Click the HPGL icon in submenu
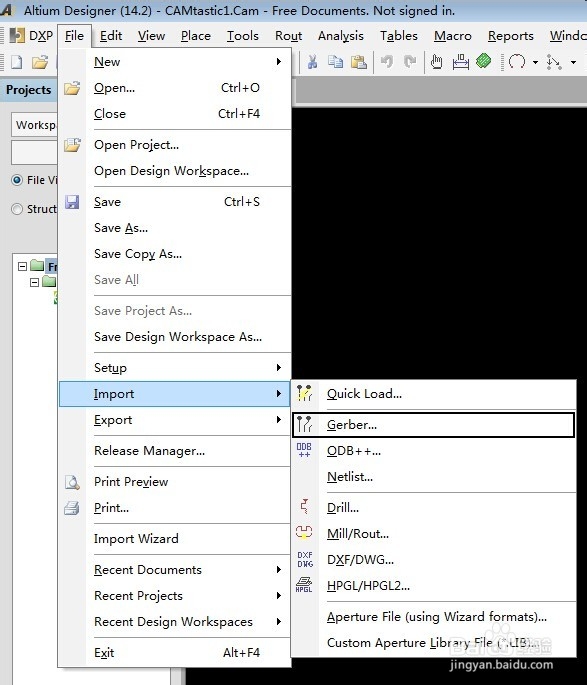Screen dimensions: 587x685 (304, 585)
